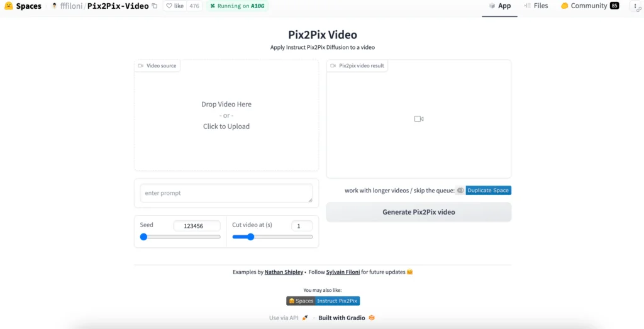
Task: Open the fffiloni profile link
Action: point(71,6)
